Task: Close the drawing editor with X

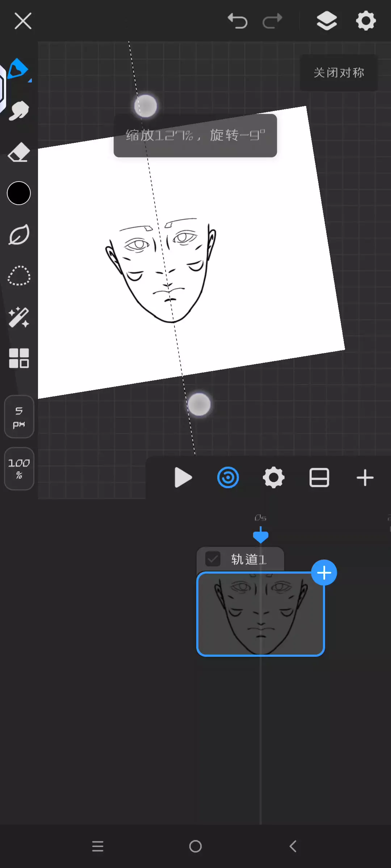Action: pyautogui.click(x=23, y=21)
